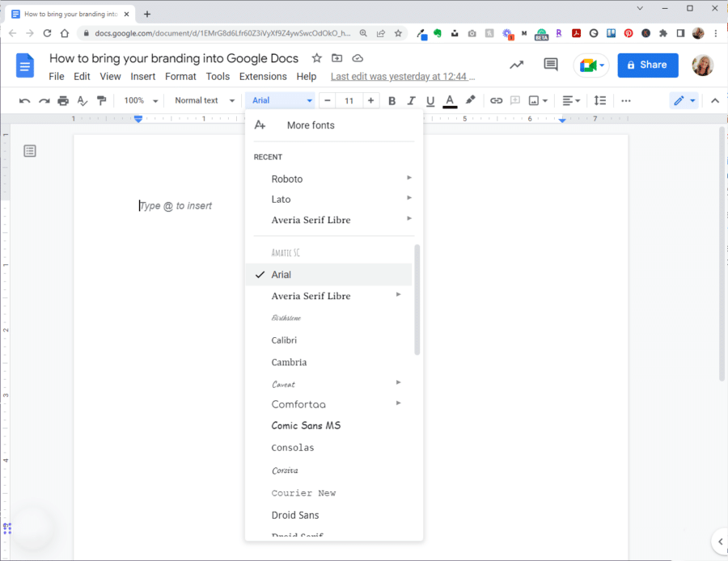This screenshot has width=728, height=561.
Task: Toggle underline formatting
Action: click(x=430, y=100)
